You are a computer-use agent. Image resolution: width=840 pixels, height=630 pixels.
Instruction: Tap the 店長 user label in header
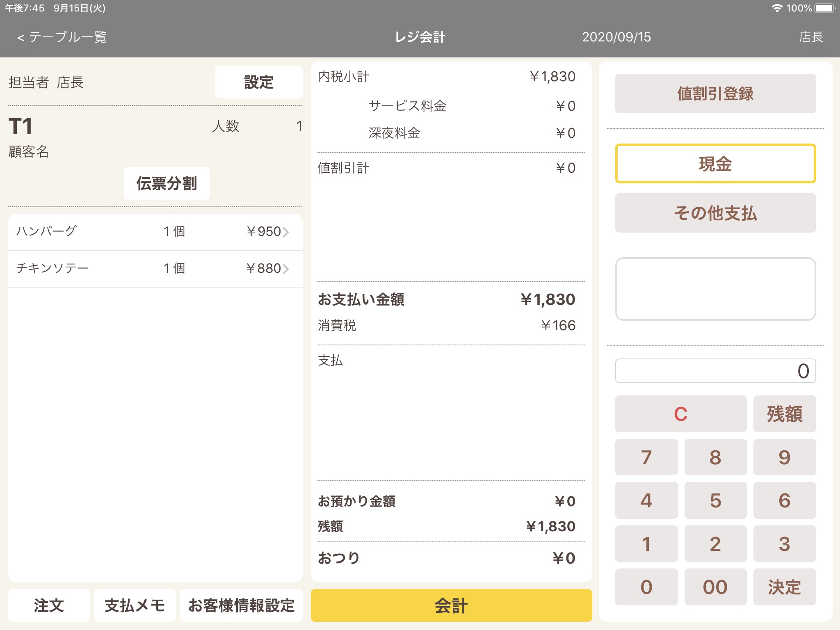811,37
